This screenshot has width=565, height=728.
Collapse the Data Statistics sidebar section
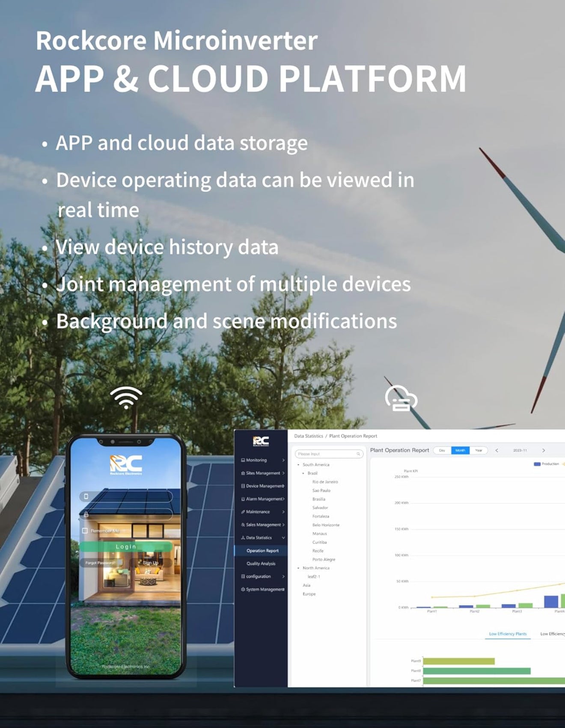coord(283,538)
